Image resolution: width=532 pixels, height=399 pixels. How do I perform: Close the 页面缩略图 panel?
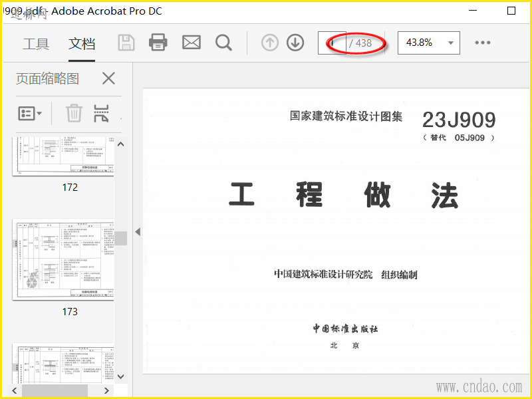click(x=108, y=78)
